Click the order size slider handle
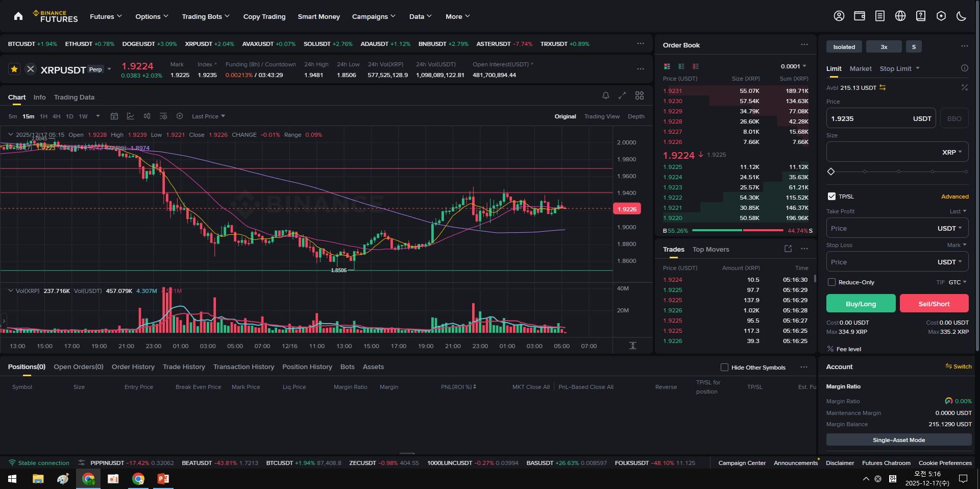 831,172
